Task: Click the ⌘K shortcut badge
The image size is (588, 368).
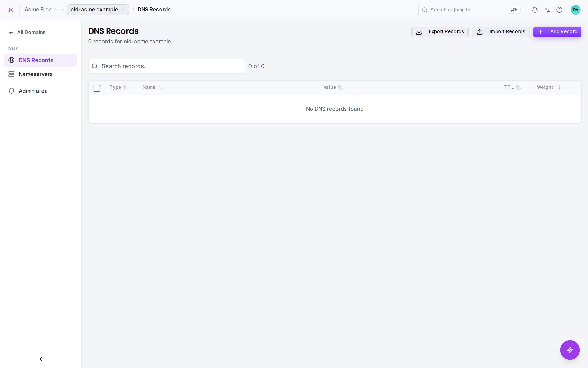Action: pos(514,10)
